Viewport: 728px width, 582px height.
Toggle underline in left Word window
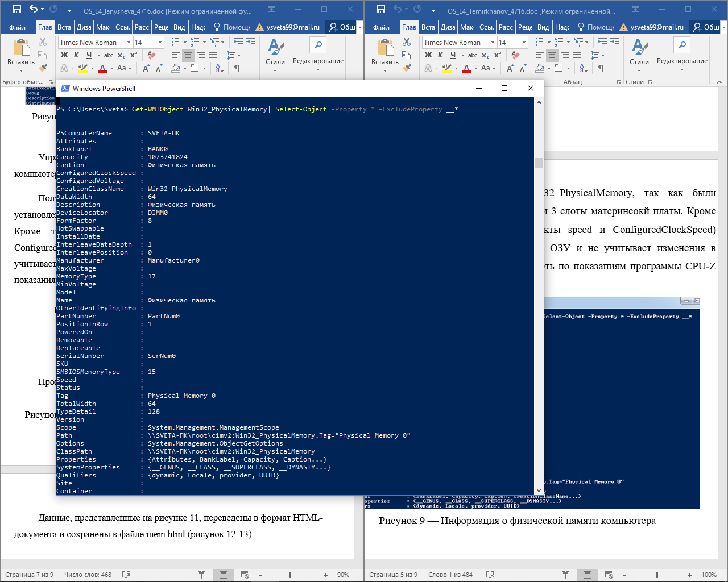pos(89,55)
